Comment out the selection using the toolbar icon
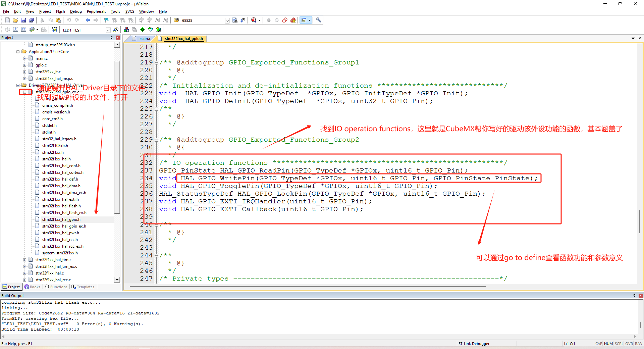Image resolution: width=644 pixels, height=349 pixels. 158,20
